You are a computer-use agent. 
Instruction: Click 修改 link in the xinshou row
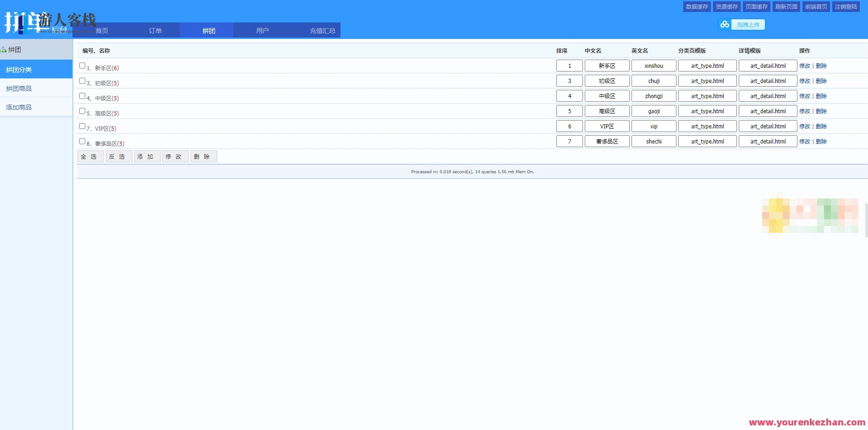[805, 66]
